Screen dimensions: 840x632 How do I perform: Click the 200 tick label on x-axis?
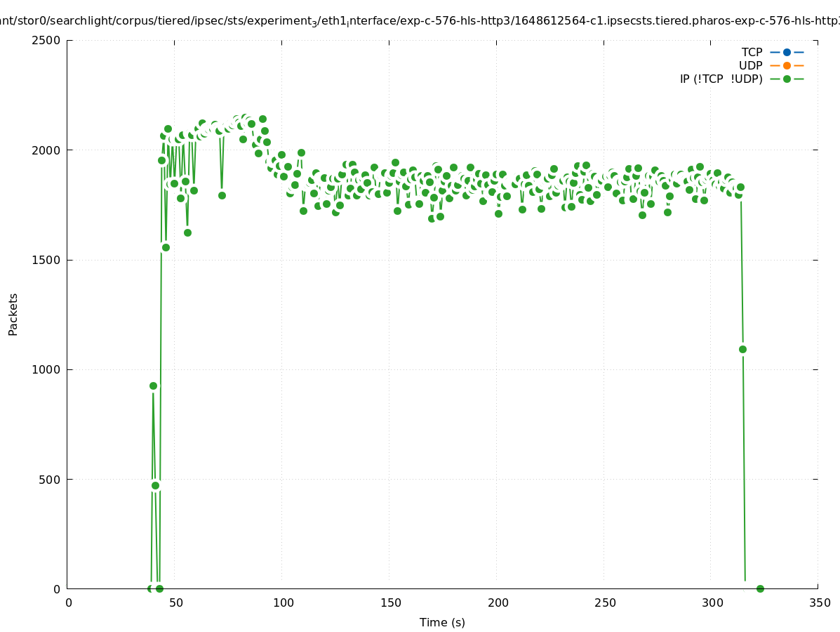pos(497,603)
